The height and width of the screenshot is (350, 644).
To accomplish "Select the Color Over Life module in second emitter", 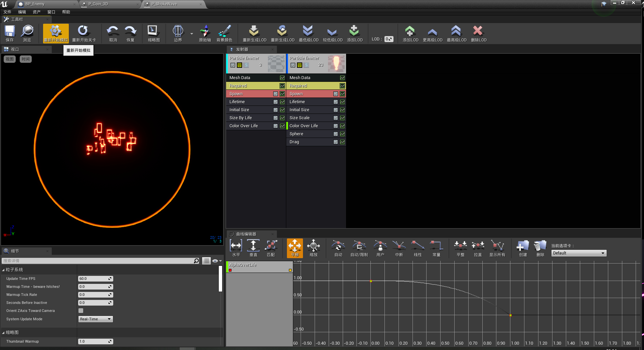I will click(x=304, y=126).
